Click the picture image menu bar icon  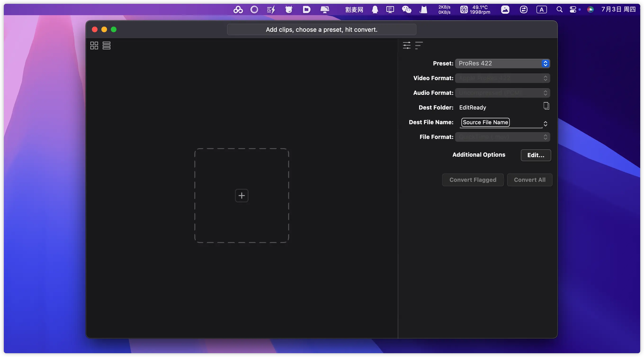[505, 9]
